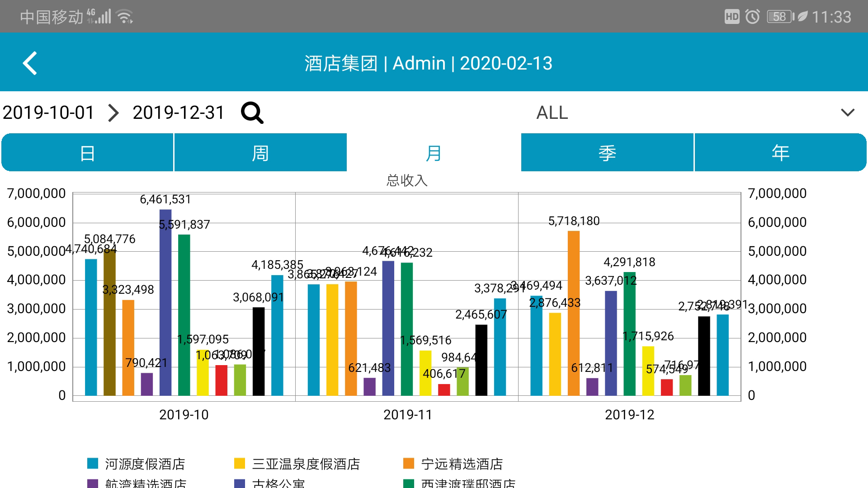
Task: Tap the alarm clock status icon
Action: [x=752, y=17]
